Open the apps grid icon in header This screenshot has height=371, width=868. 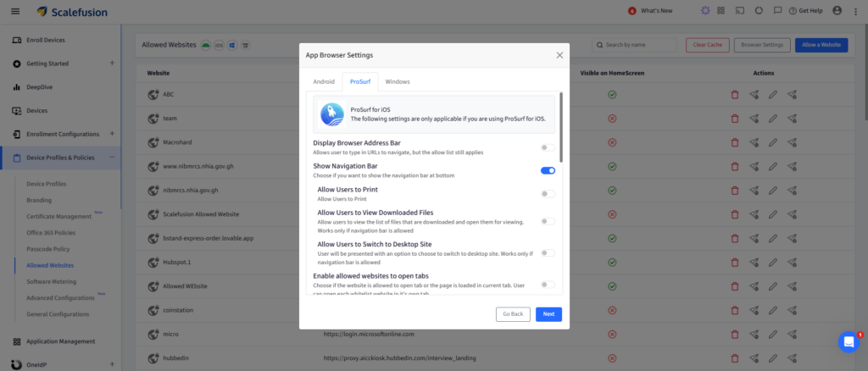[x=721, y=10]
